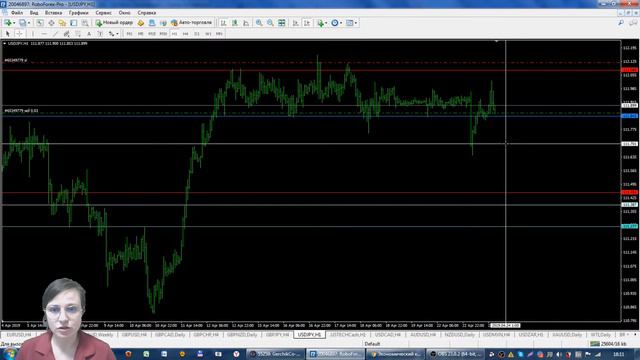Switch to OBS taskbar window
The width and height of the screenshot is (640, 360).
[455, 354]
